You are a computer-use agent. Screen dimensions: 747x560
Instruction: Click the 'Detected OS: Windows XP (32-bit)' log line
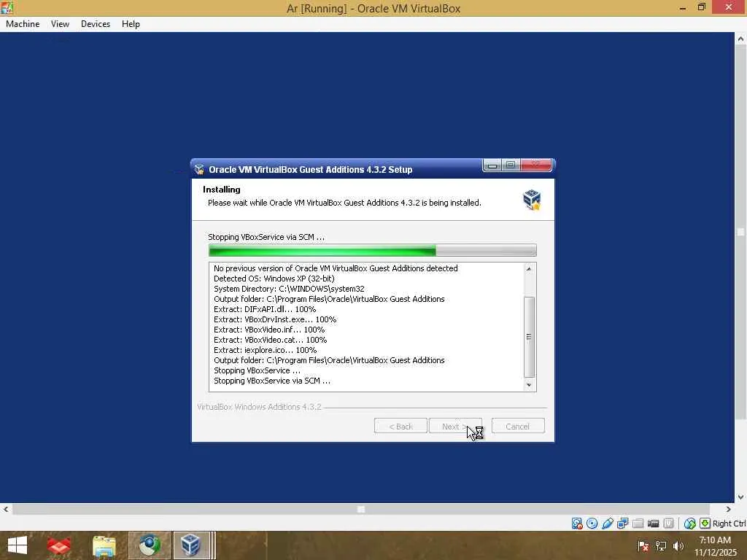click(274, 279)
